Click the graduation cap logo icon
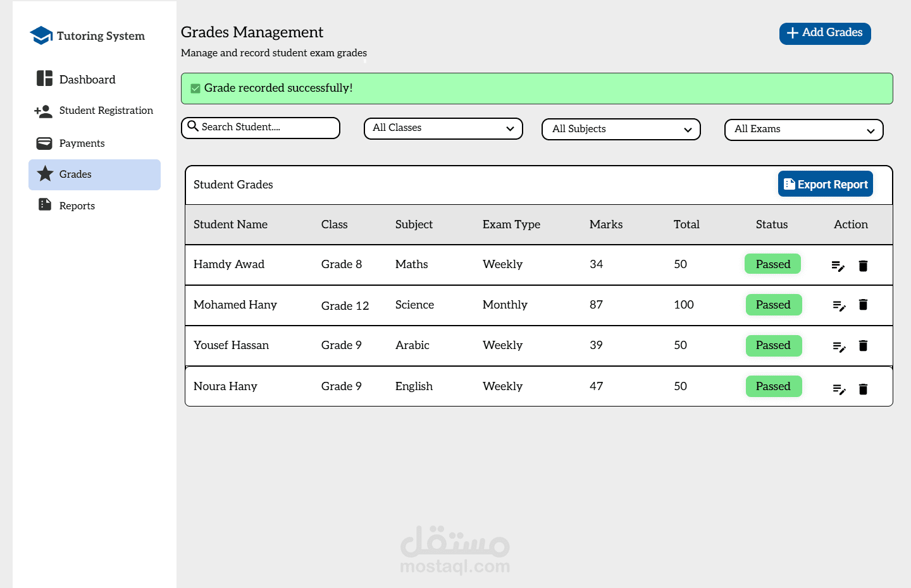 41,35
